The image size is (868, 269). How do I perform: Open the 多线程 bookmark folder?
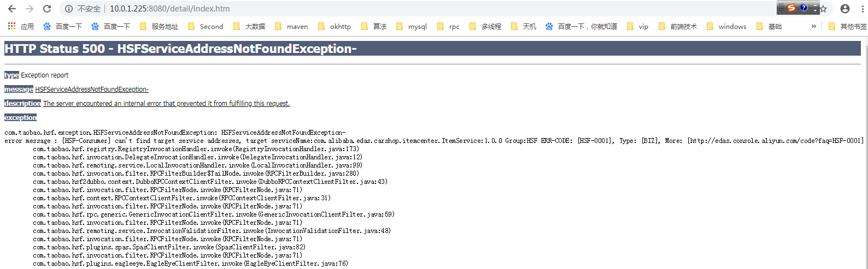(x=485, y=26)
